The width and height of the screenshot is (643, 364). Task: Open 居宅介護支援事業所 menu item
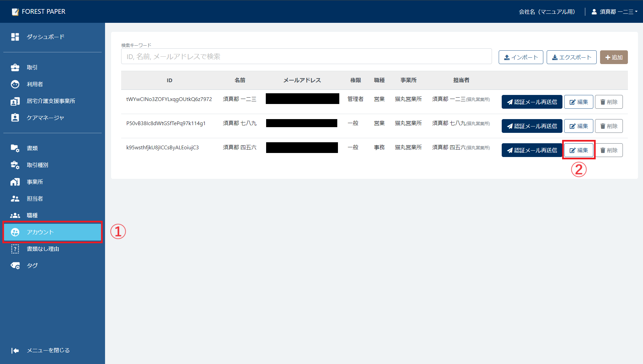click(x=51, y=101)
